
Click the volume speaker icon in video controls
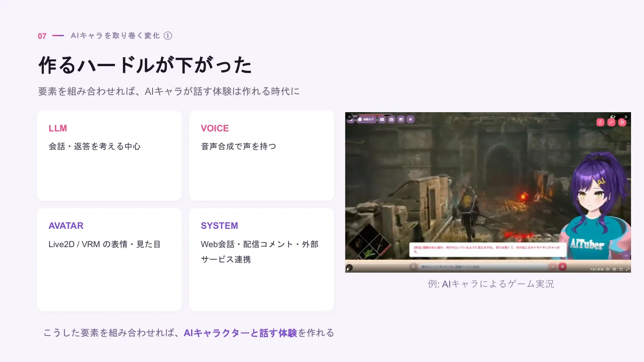click(607, 269)
